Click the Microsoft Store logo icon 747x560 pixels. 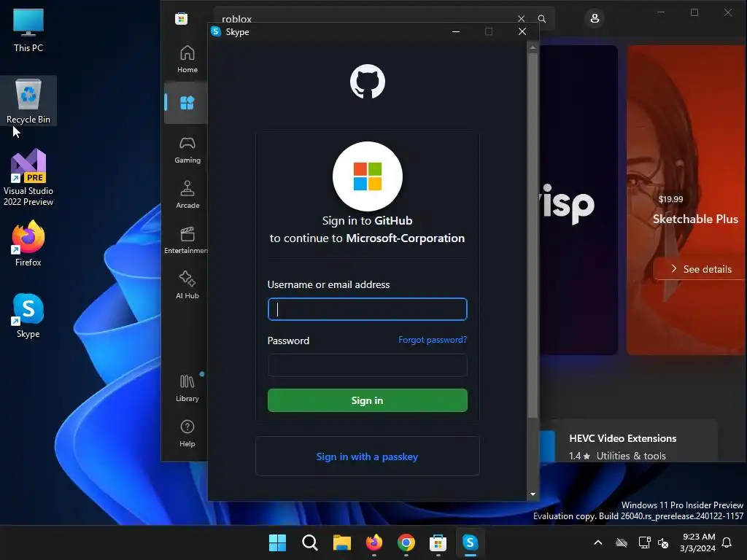[x=181, y=19]
